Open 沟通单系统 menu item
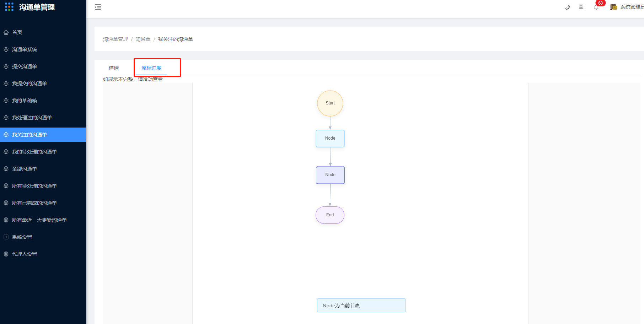The height and width of the screenshot is (324, 644). 43,49
